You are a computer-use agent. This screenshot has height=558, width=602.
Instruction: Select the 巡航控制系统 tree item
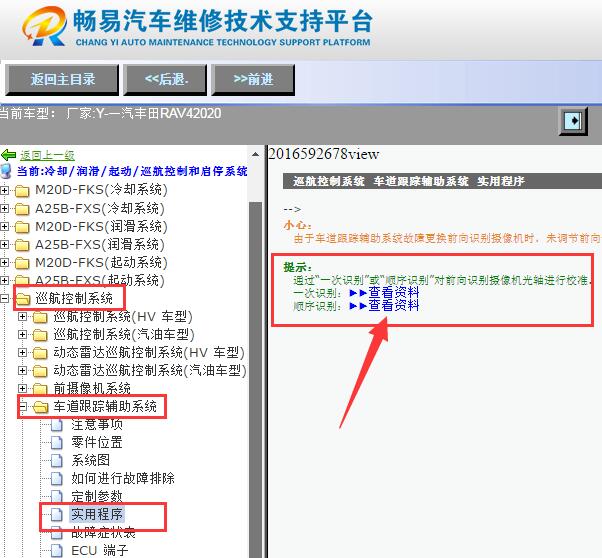click(x=74, y=298)
